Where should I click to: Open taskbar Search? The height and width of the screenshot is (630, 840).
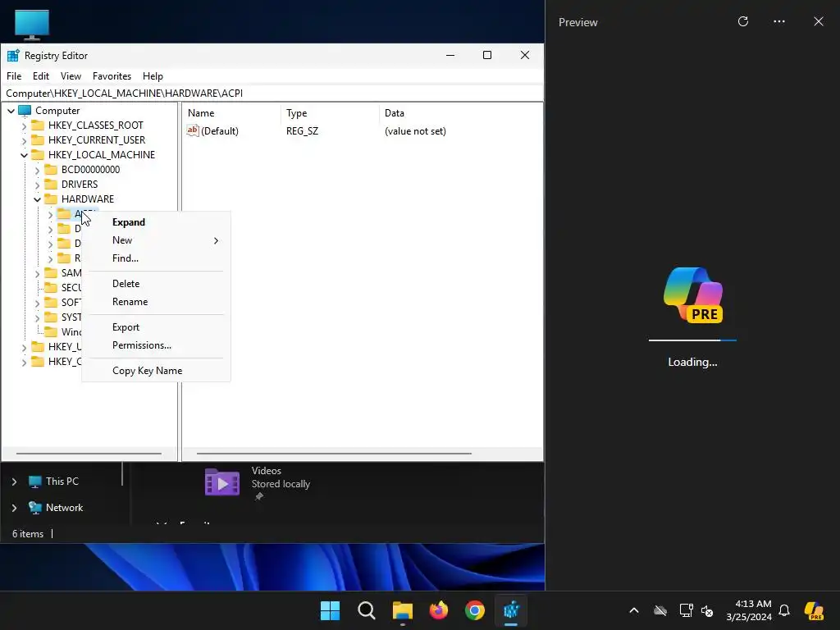pyautogui.click(x=367, y=610)
